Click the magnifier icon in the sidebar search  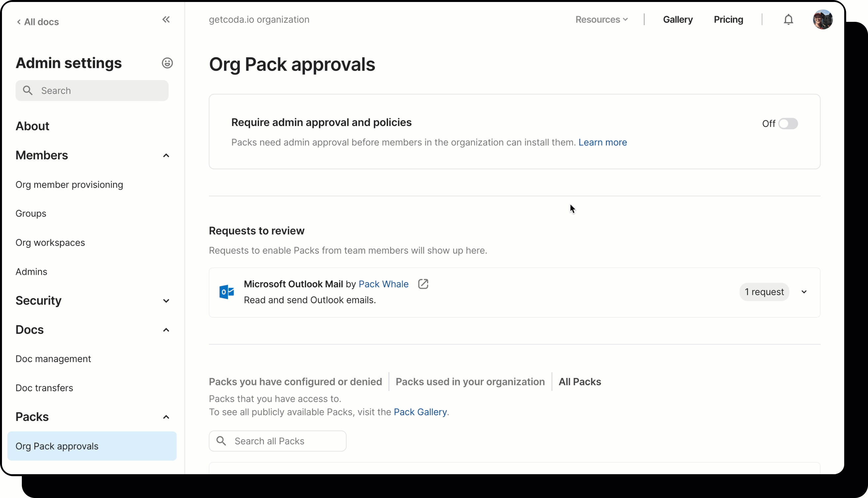[x=28, y=90]
